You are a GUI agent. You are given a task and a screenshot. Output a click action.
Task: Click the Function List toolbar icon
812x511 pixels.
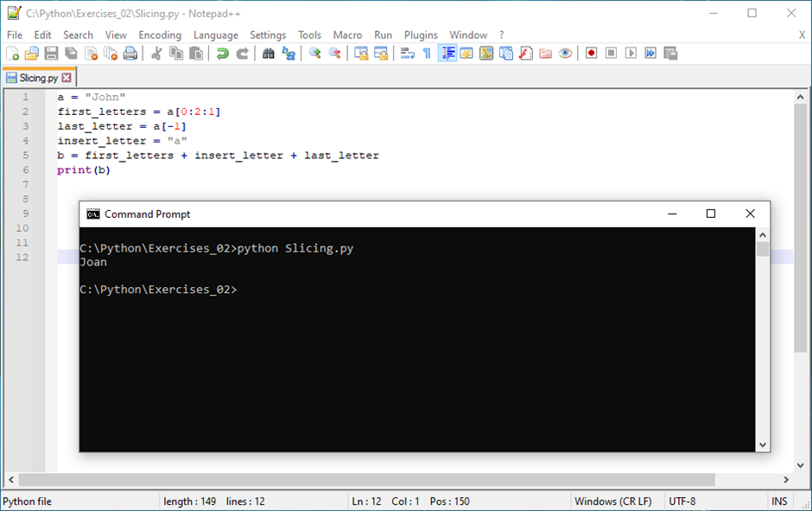(525, 54)
